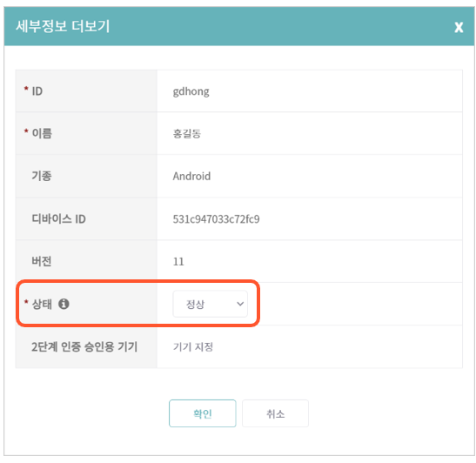Click the dropdown chevron arrow beside 정상
This screenshot has height=463, width=476.
tap(240, 304)
